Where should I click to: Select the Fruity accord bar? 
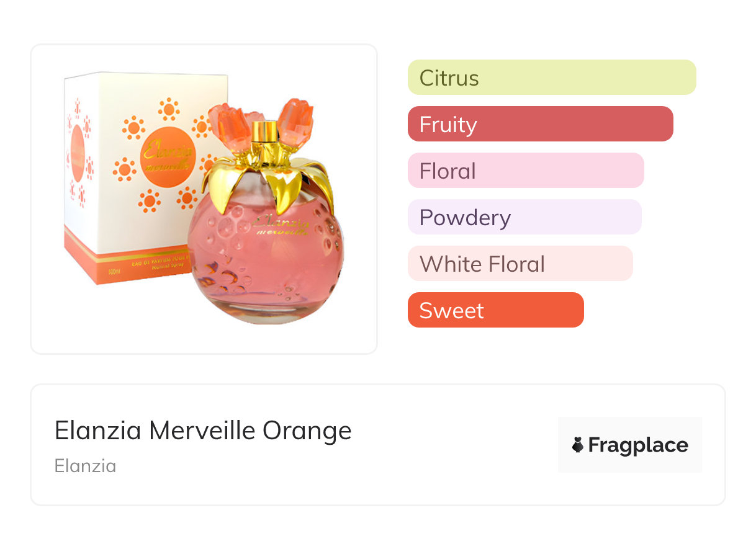[x=540, y=124]
